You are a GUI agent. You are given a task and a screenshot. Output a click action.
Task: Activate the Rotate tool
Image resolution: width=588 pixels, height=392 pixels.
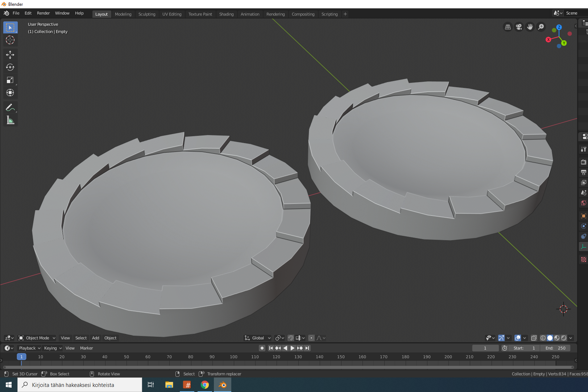pyautogui.click(x=10, y=68)
